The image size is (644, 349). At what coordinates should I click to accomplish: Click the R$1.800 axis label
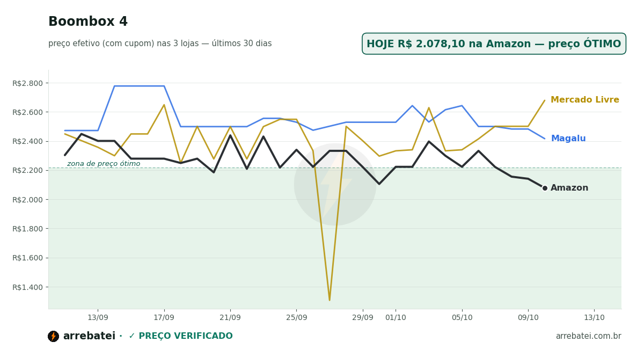(27, 229)
